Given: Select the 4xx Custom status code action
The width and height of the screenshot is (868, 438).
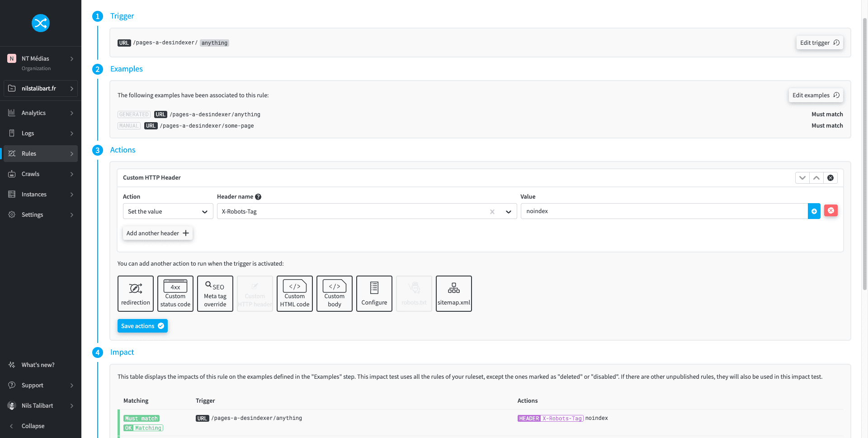Looking at the screenshot, I should pos(175,293).
